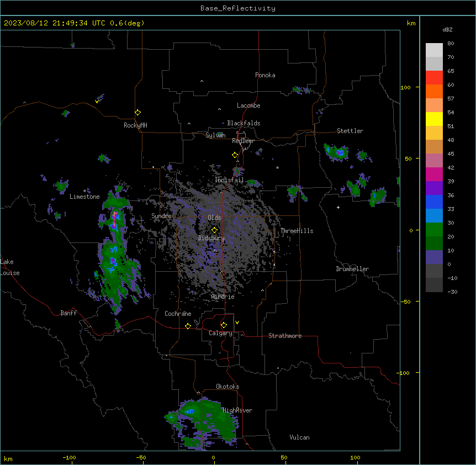Click the yellow diamond marker at Olds-Didsbury
The width and height of the screenshot is (476, 465).
pos(214,230)
